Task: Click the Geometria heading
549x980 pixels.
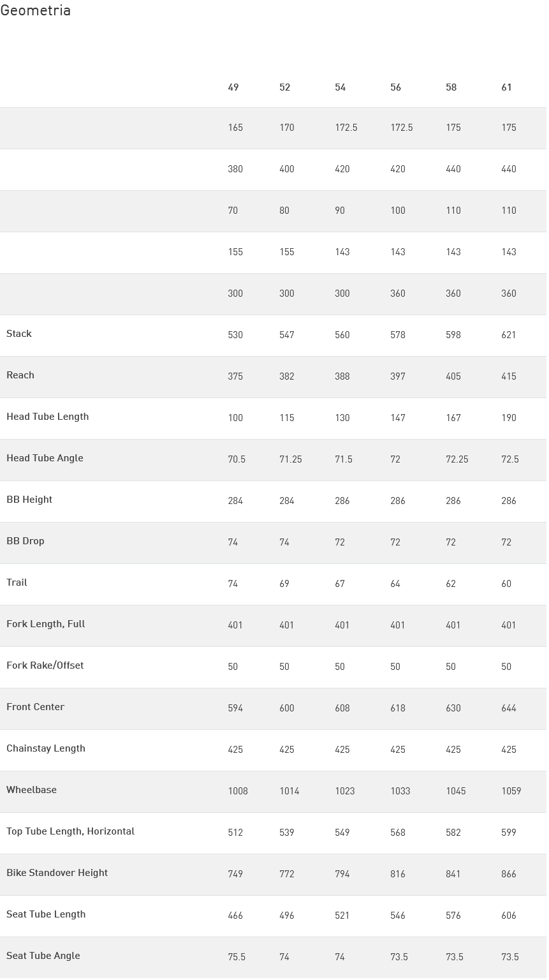Action: [35, 10]
